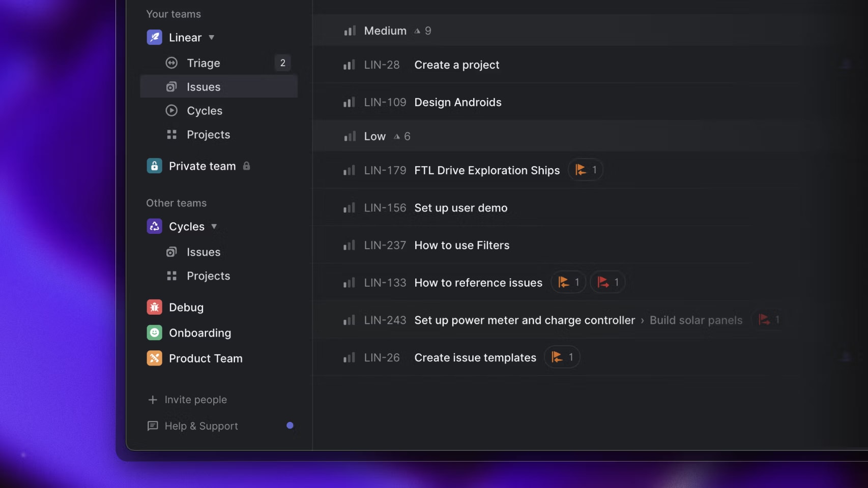
Task: Click the orange flag badge on LIN-179
Action: click(586, 170)
